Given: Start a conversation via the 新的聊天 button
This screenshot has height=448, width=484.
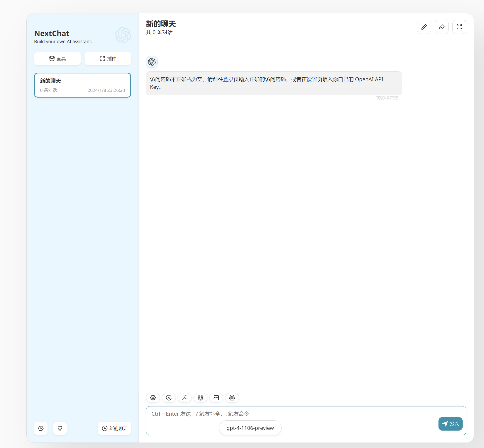Looking at the screenshot, I should coord(114,428).
